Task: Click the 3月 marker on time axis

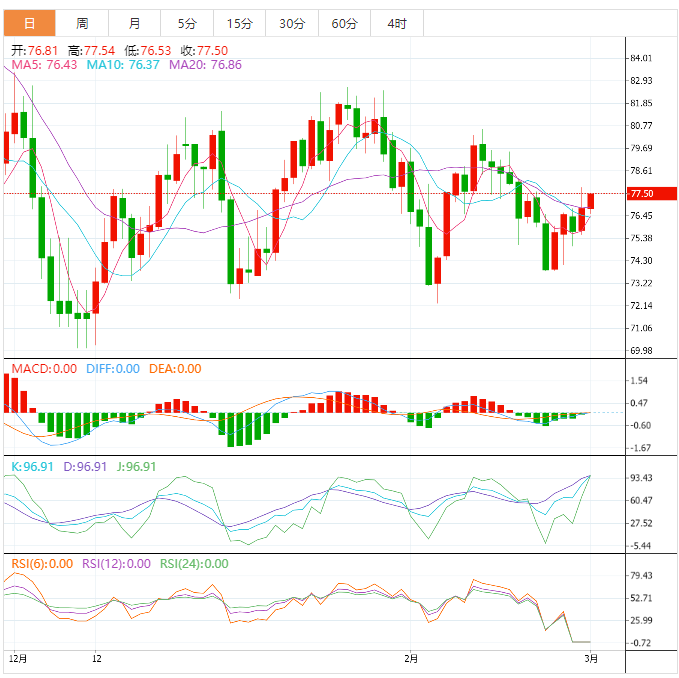Action: [x=591, y=659]
